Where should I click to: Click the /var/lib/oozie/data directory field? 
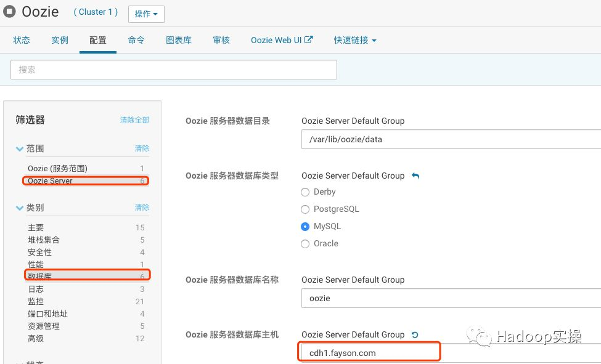451,139
